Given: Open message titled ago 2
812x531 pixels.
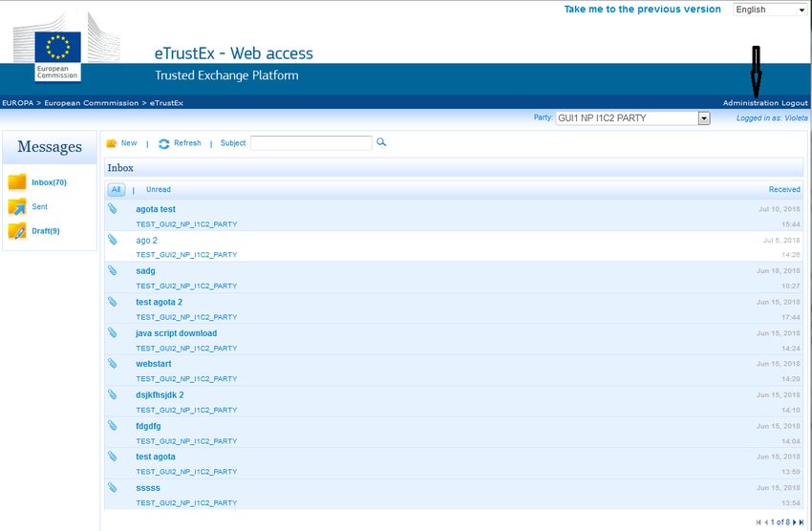Looking at the screenshot, I should pos(146,240).
